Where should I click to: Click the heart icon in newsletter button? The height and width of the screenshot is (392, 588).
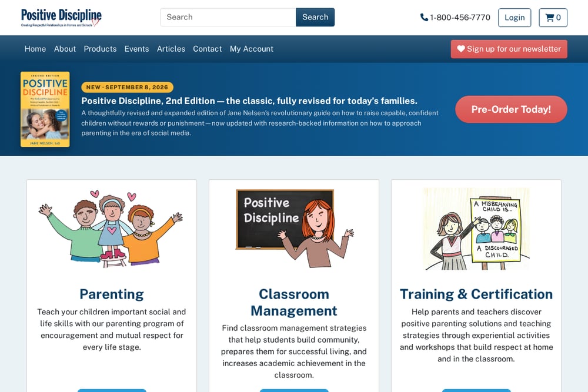[461, 49]
